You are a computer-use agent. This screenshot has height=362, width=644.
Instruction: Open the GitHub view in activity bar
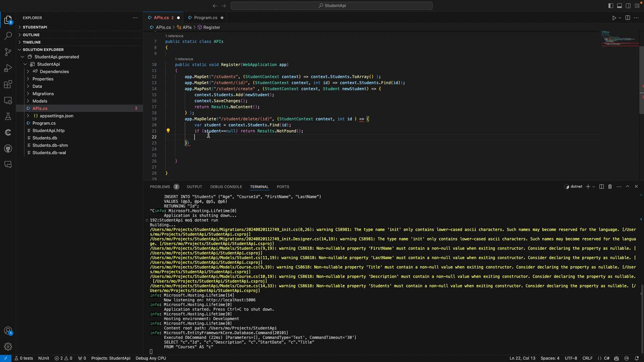(8, 148)
